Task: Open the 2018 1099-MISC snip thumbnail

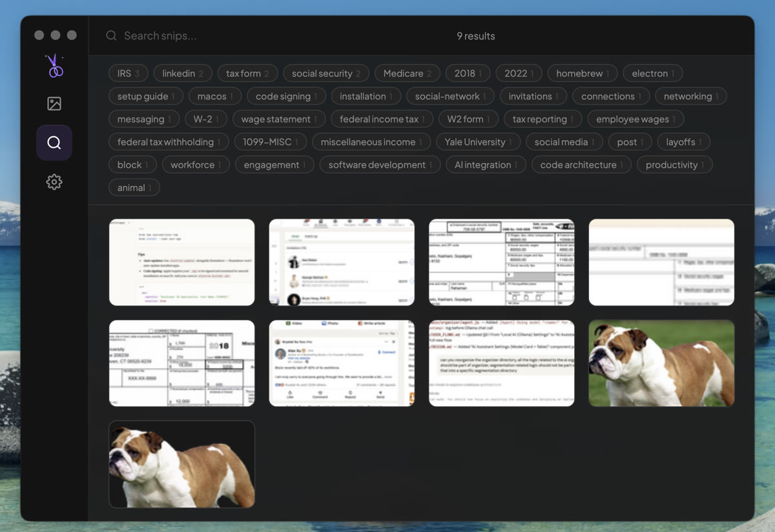Action: (182, 363)
